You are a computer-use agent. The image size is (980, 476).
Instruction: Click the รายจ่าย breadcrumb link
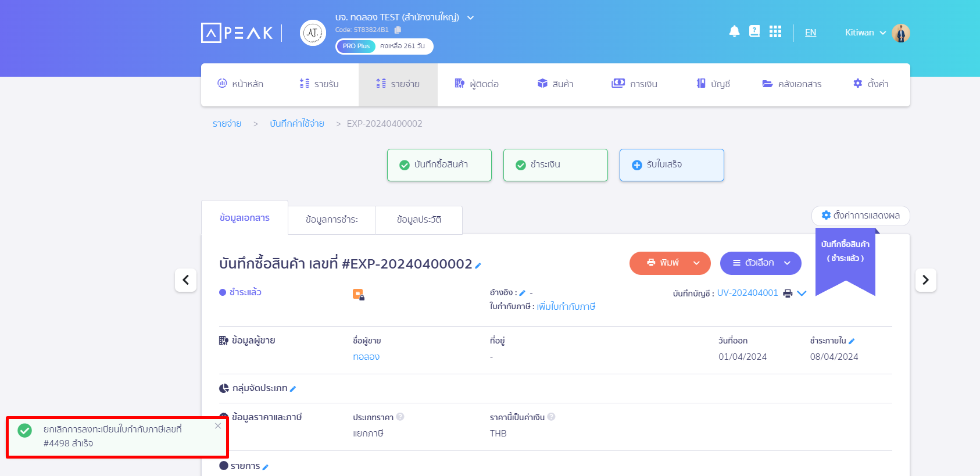click(227, 124)
